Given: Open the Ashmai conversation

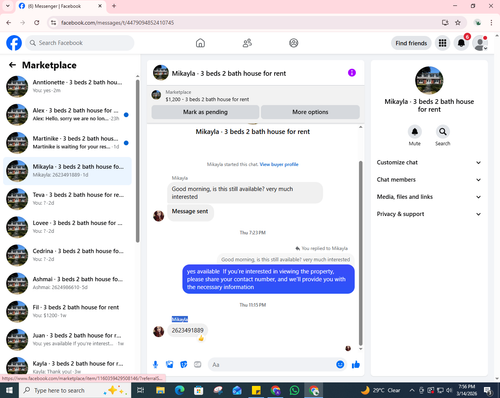Looking at the screenshot, I should point(67,283).
